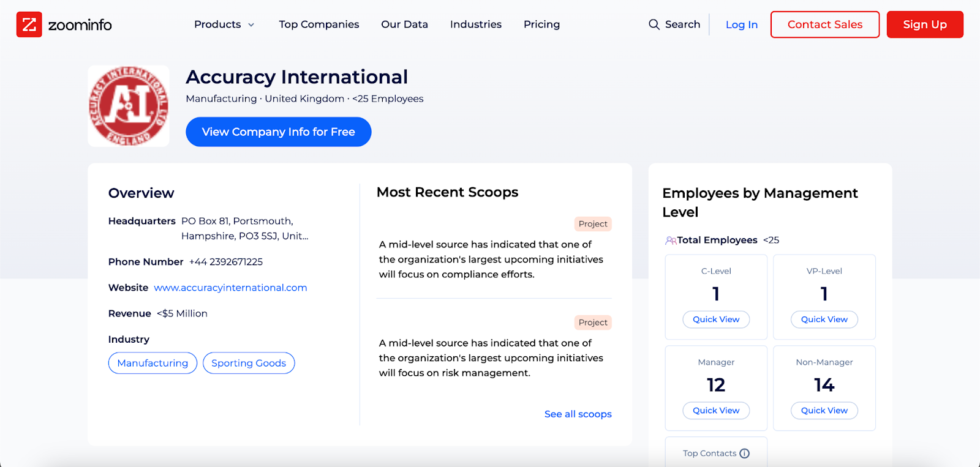The width and height of the screenshot is (980, 467).
Task: Click the phone number +44 2392671225
Action: click(x=226, y=262)
